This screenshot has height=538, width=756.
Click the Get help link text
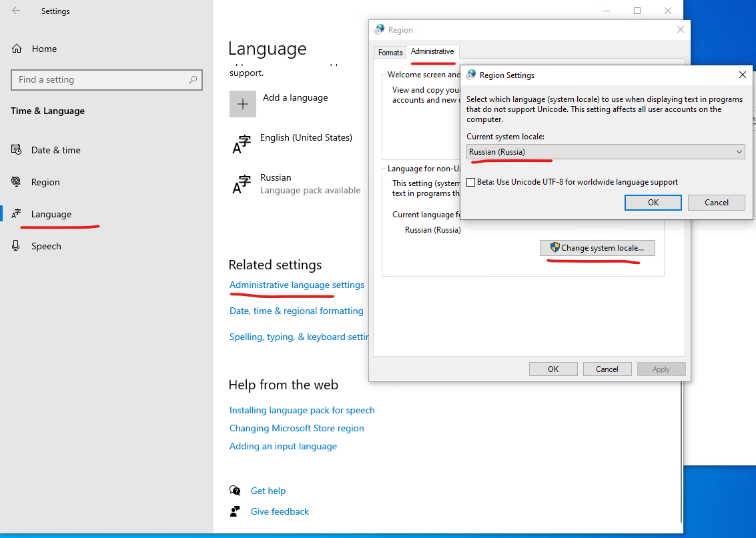coord(268,491)
